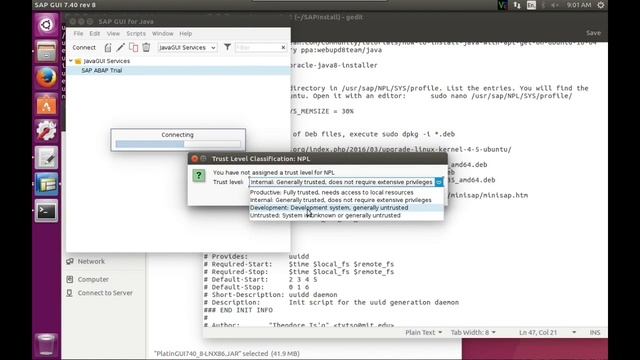Select Development system trust option

tap(346, 208)
